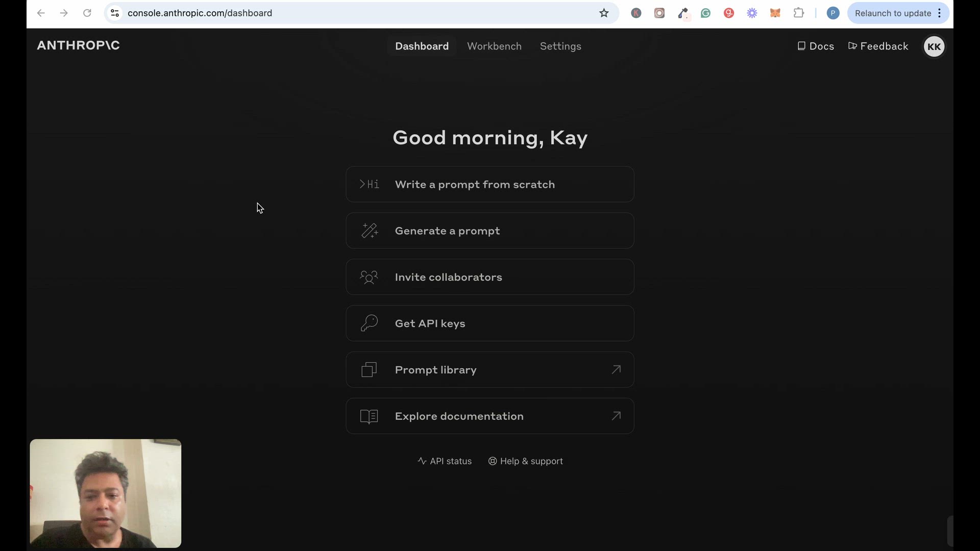Click the Prompt library external arrow
This screenshot has height=551, width=980.
coord(616,369)
